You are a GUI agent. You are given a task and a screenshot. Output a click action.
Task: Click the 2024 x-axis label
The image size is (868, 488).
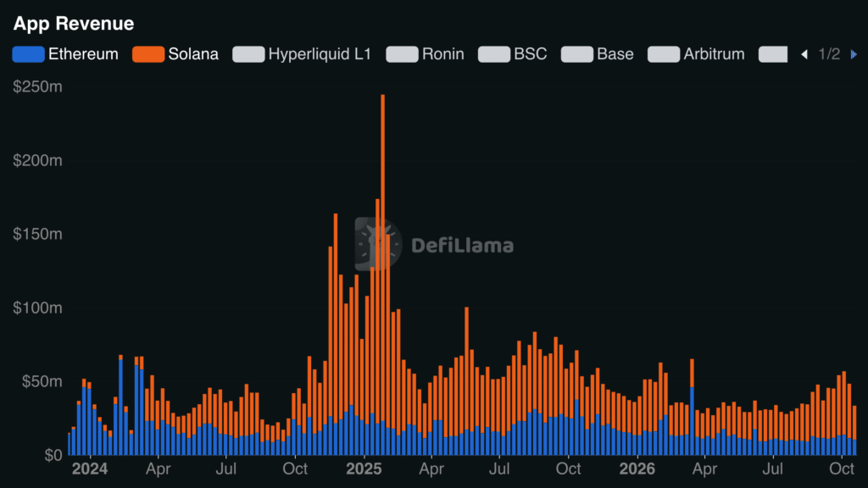(x=90, y=469)
